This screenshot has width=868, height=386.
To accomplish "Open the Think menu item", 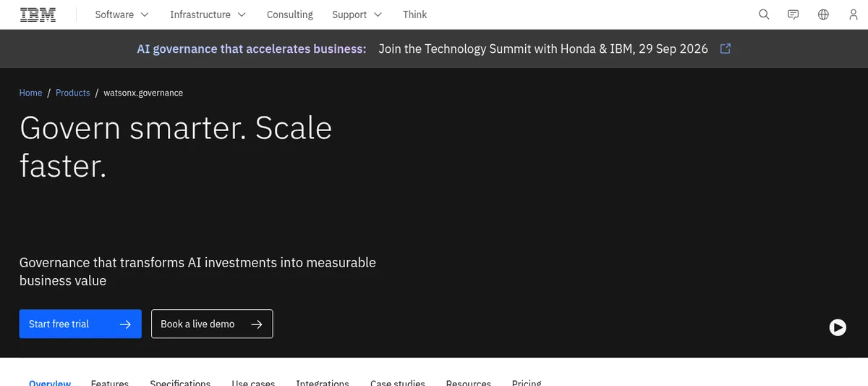I will tap(414, 14).
